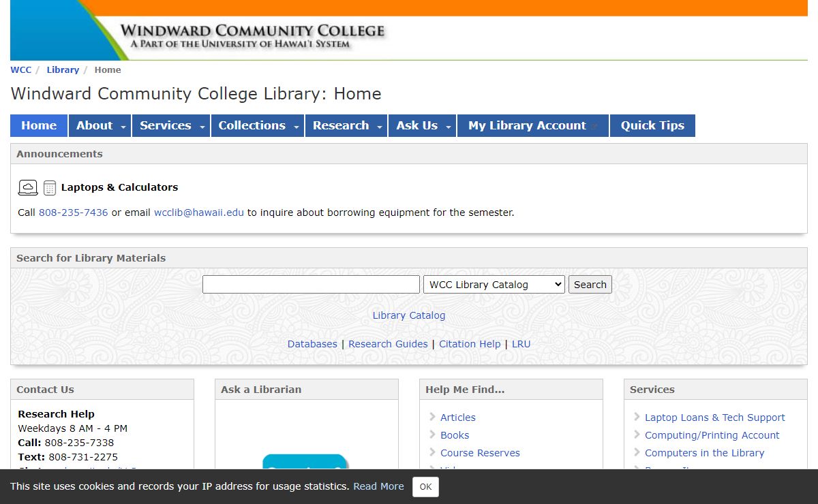Focus the library materials search field

click(x=311, y=285)
